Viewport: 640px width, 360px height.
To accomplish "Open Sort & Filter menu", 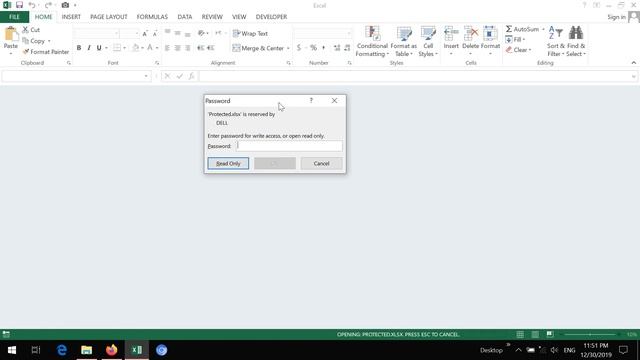I will pyautogui.click(x=556, y=42).
